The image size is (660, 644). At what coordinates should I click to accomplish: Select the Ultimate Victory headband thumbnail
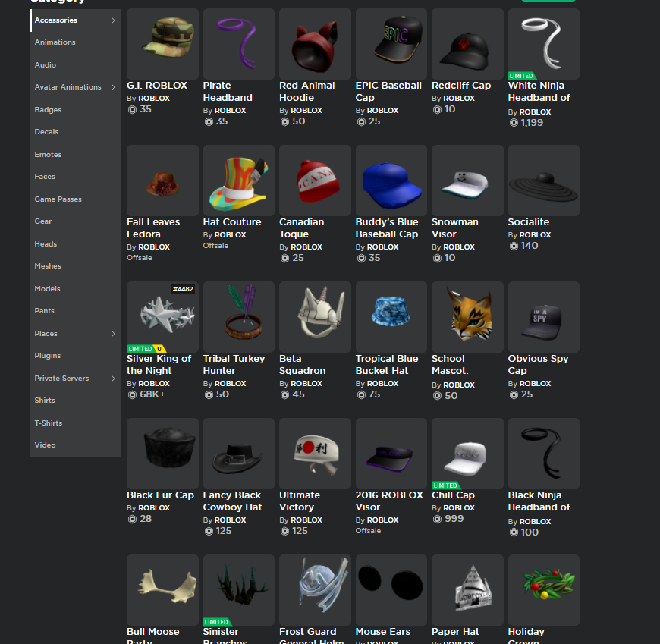[315, 454]
